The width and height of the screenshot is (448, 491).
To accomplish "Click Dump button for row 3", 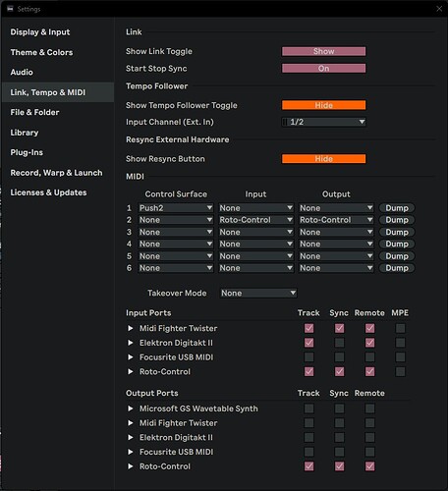I will click(x=397, y=232).
